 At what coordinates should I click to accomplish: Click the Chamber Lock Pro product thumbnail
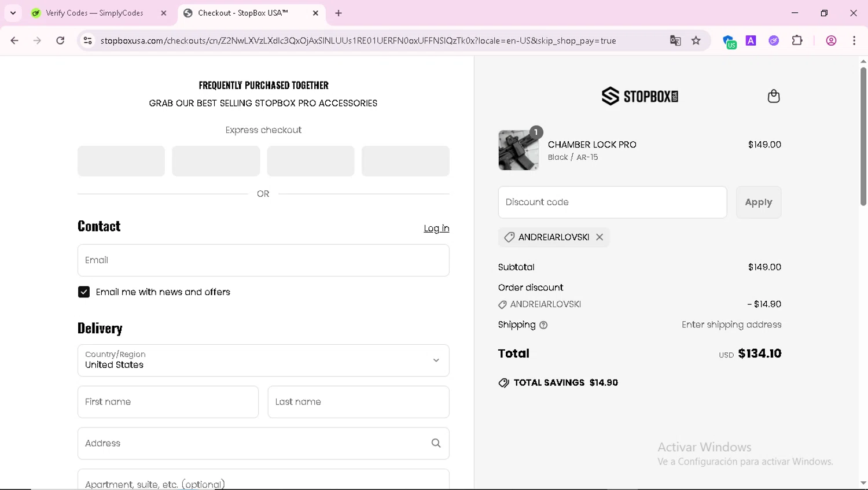pyautogui.click(x=518, y=150)
